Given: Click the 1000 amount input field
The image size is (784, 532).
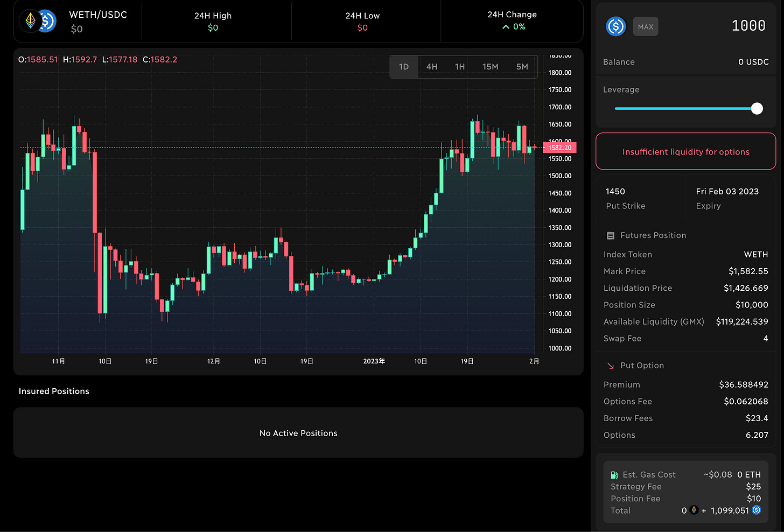Looking at the screenshot, I should [748, 26].
